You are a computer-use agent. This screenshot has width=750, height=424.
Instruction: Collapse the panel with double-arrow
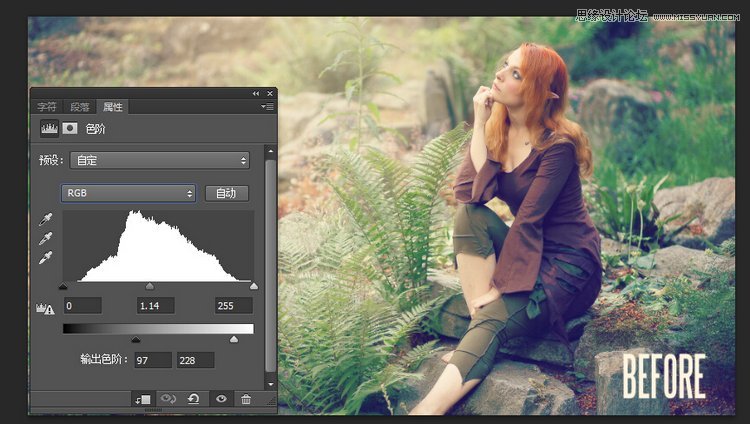(x=256, y=93)
